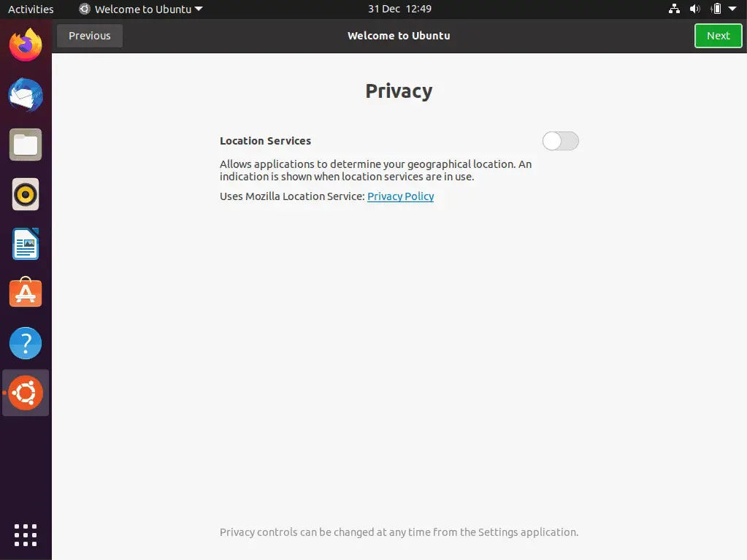
Task: Click the Location Services label
Action: (x=265, y=141)
